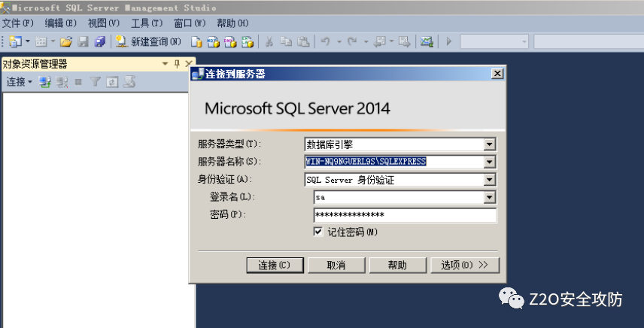Click the Paste clipboard icon
The width and height of the screenshot is (644, 328).
(303, 41)
